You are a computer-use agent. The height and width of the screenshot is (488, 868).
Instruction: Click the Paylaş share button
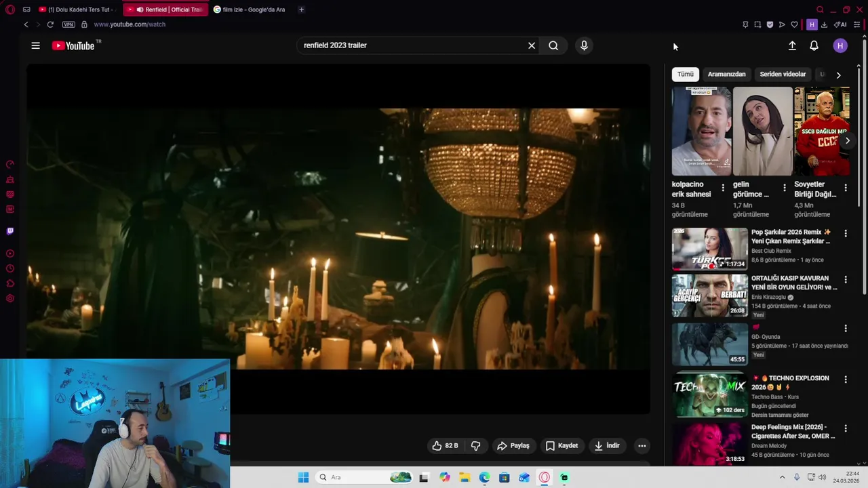(513, 445)
